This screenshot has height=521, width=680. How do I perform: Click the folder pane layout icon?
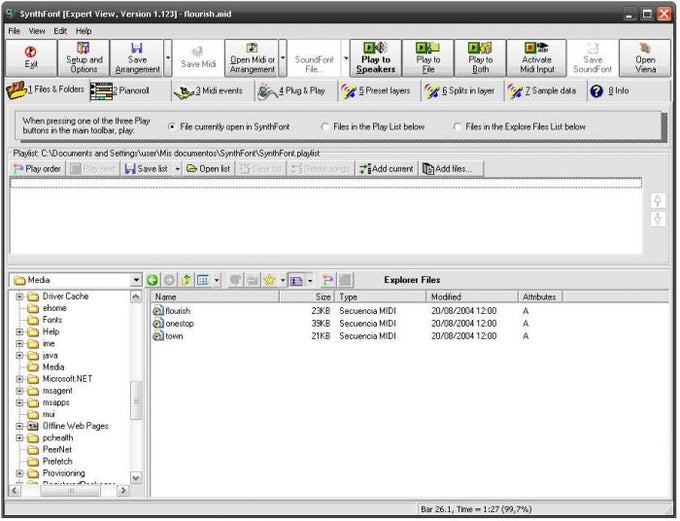click(297, 280)
